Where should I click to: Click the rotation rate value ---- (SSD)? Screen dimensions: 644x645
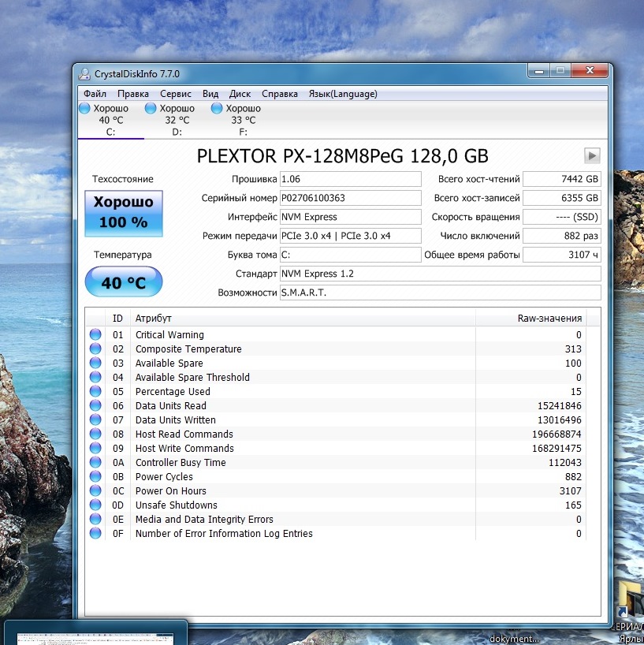(562, 217)
